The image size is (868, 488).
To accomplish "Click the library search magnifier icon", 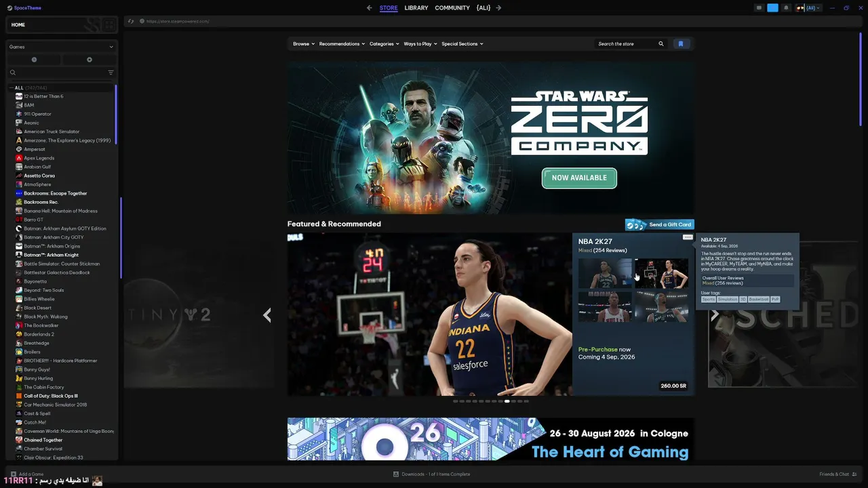I will (x=13, y=73).
